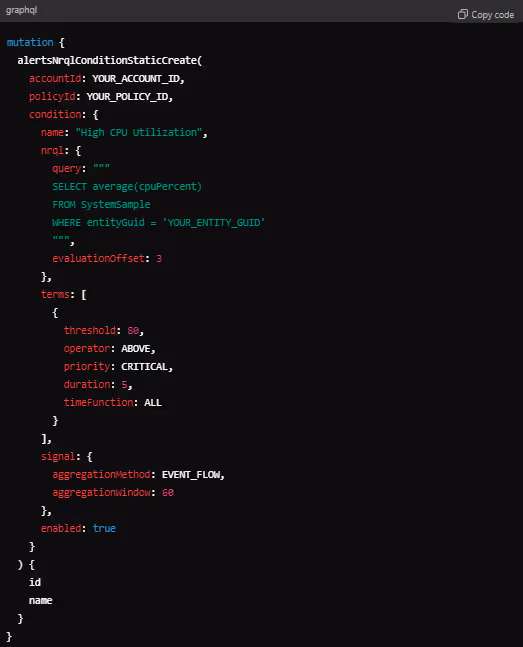Click the name return field
This screenshot has width=523, height=647.
[40, 601]
